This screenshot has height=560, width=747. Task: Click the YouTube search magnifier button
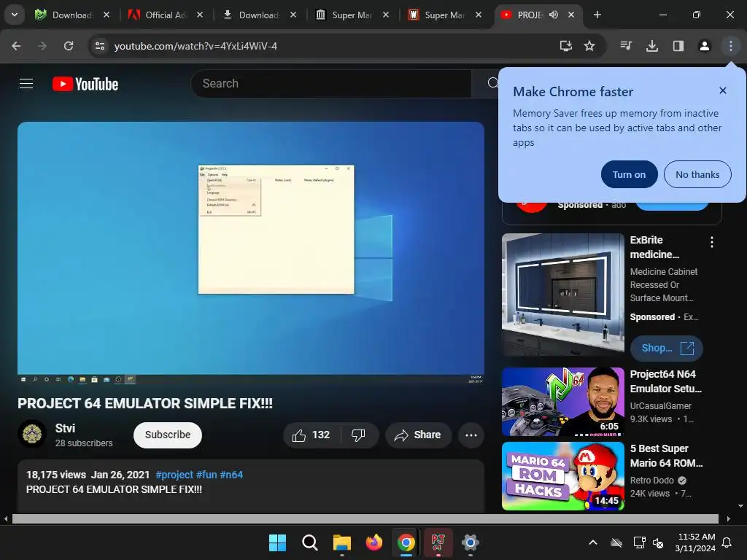tap(492, 84)
